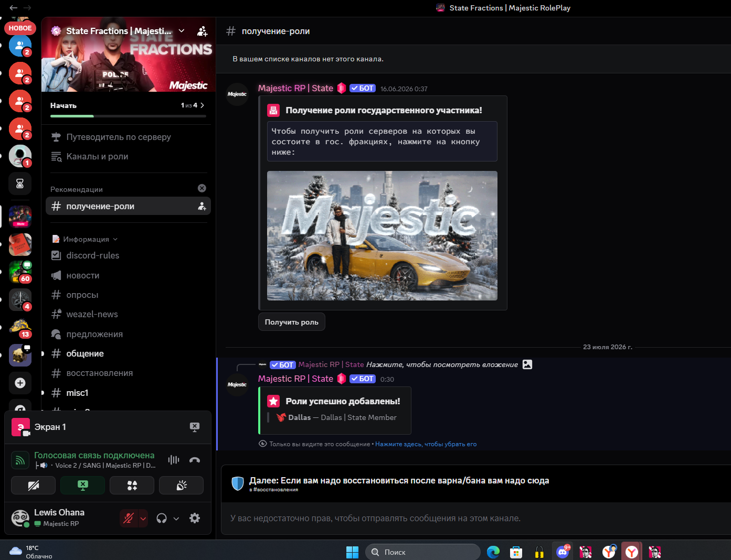Click the blue avatar with badge 2

(20, 46)
